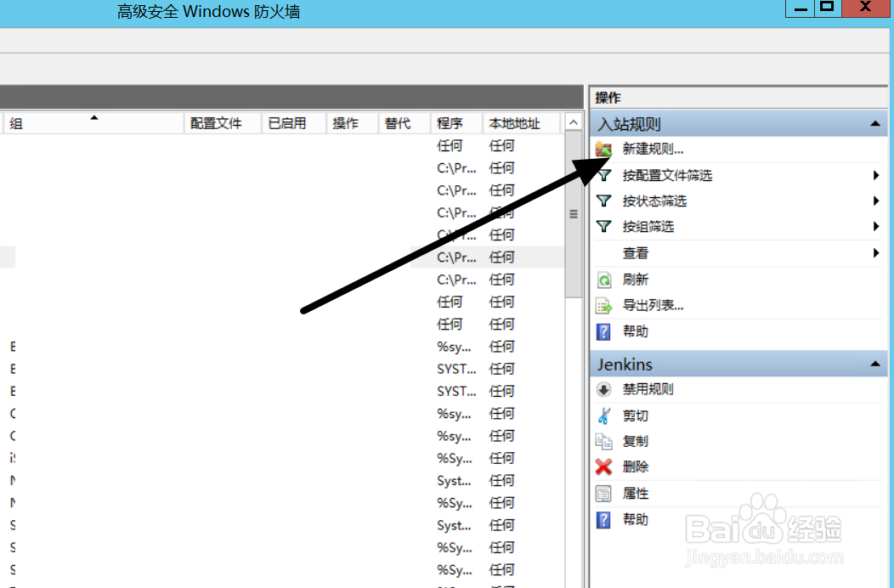Click the red 删除 cross icon
894x588 pixels.
603,466
